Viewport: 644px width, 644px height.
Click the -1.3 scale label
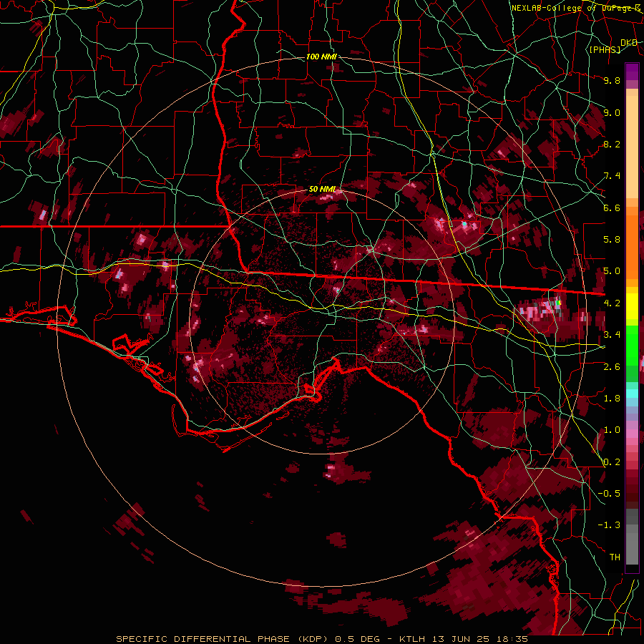pos(609,525)
